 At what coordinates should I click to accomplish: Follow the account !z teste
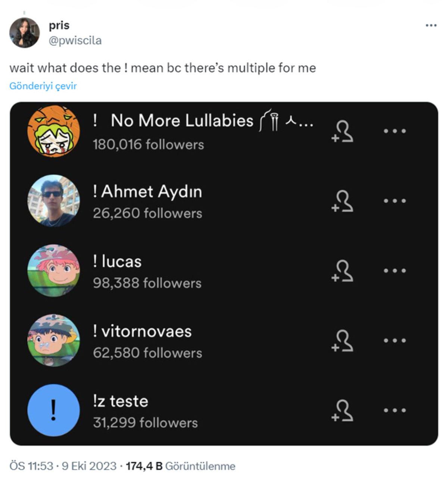tap(343, 411)
